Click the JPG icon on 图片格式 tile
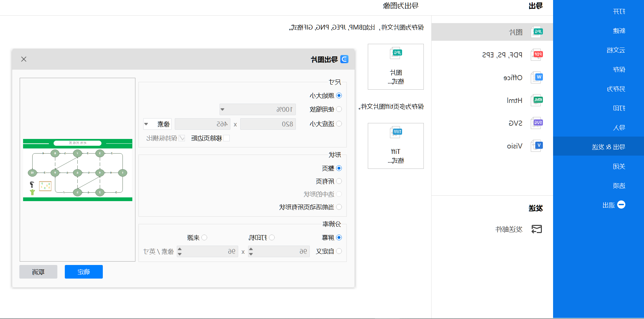Image resolution: width=644 pixels, height=319 pixels. pos(396,53)
